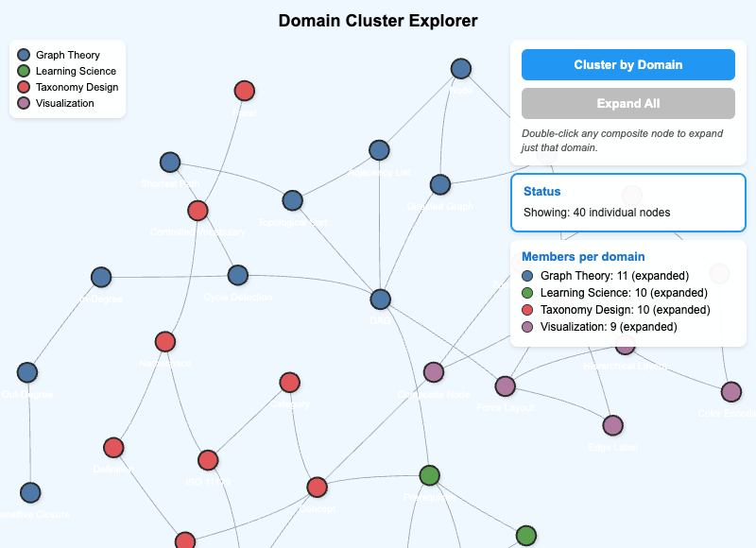Click the Shortest Path node
Image resolution: width=756 pixels, height=548 pixels.
170,163
